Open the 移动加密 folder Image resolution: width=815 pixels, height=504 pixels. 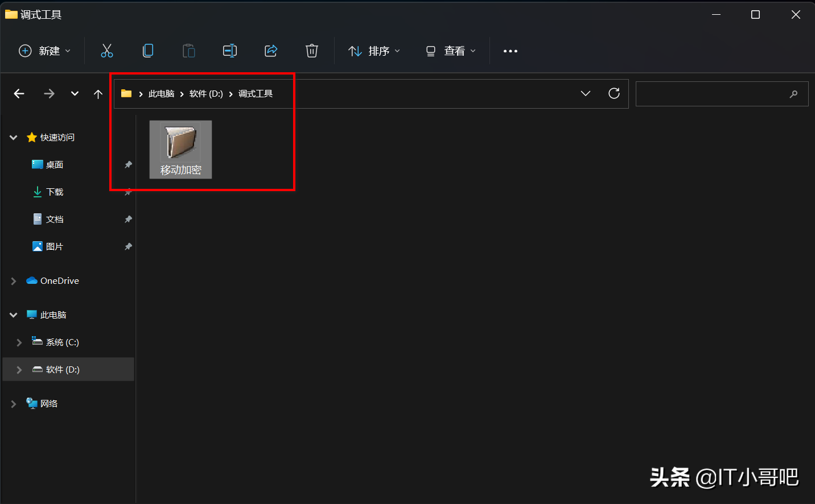pos(180,148)
